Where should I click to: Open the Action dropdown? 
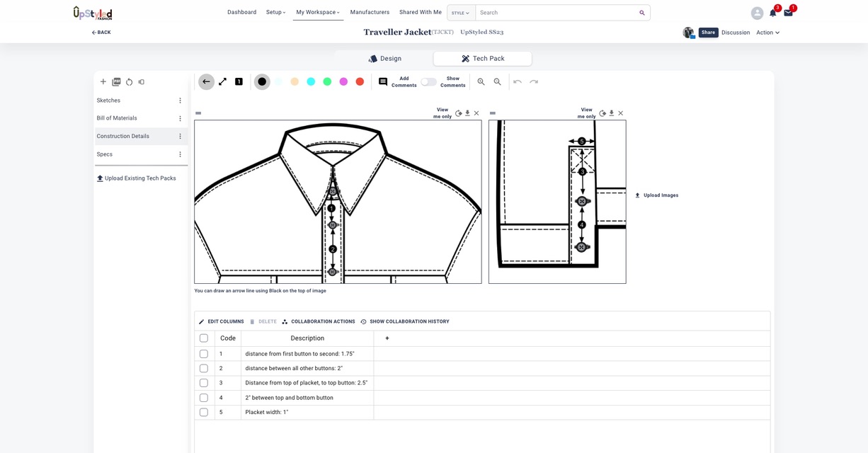point(767,33)
